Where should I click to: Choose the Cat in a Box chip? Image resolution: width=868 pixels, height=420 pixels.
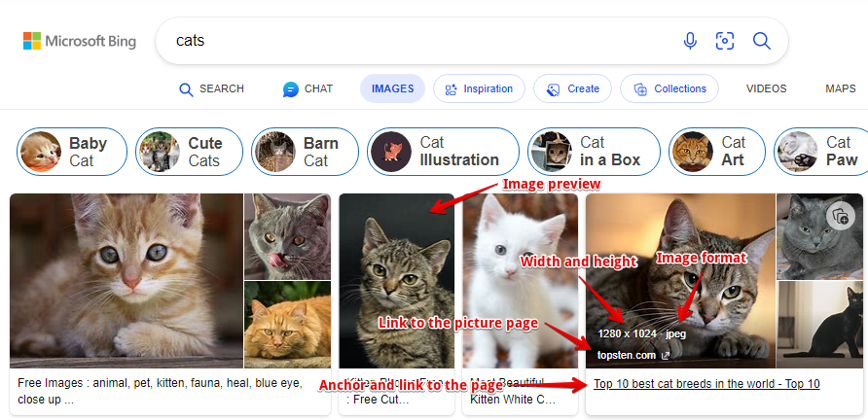coord(594,152)
